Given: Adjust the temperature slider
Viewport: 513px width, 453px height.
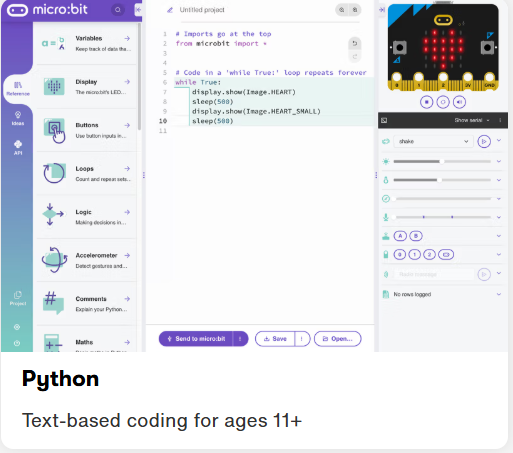Looking at the screenshot, I should coord(442,180).
